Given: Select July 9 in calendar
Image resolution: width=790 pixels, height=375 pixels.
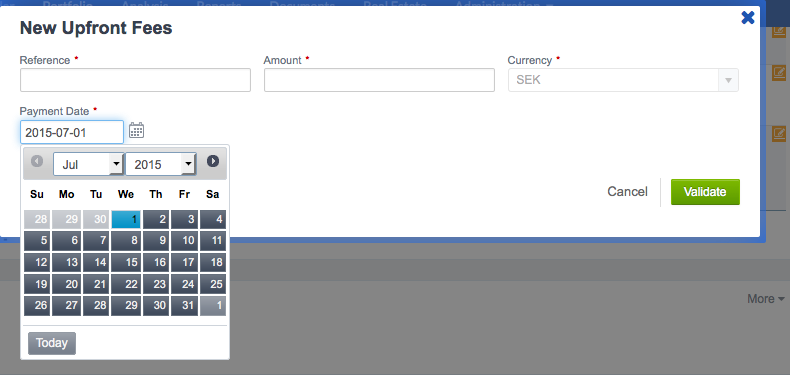Looking at the screenshot, I should (x=156, y=241).
